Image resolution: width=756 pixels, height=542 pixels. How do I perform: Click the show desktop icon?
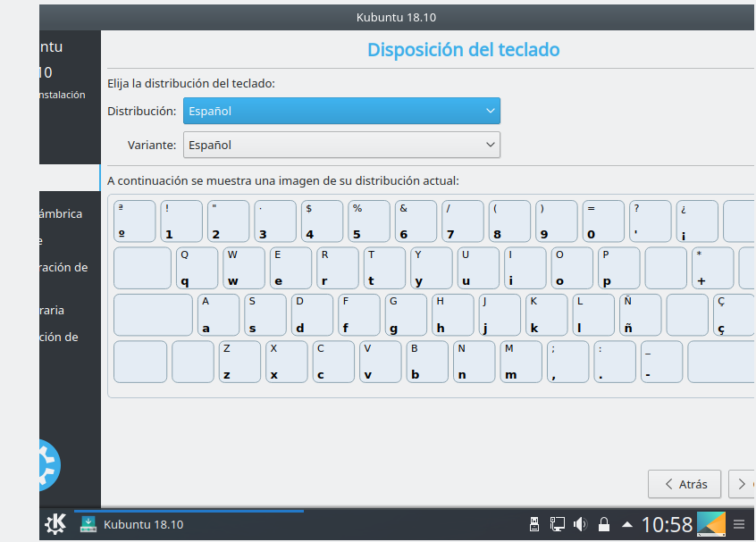[x=711, y=524]
